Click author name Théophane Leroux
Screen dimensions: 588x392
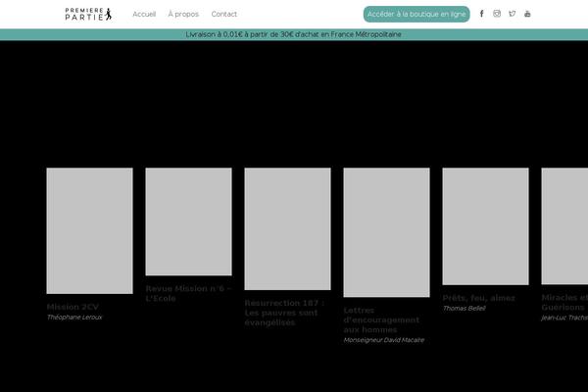tap(74, 318)
